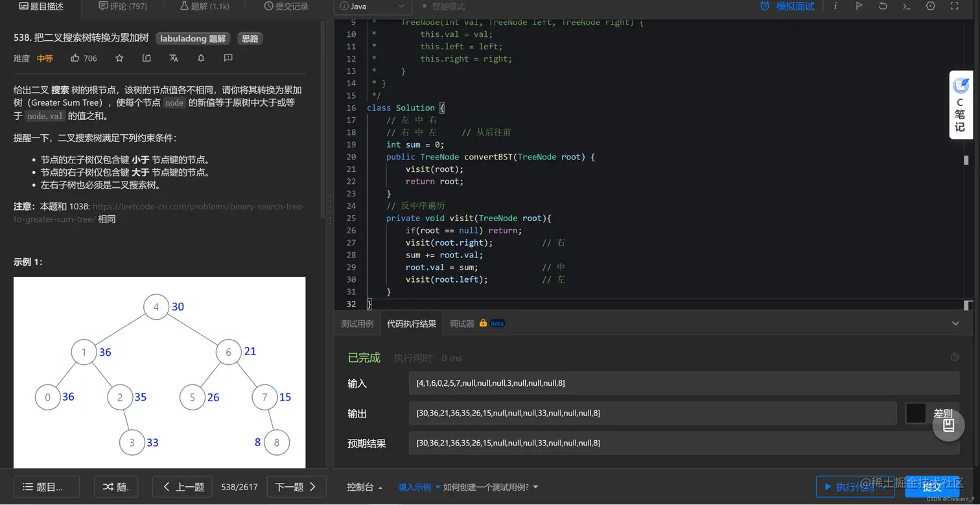Screen dimensions: 980x505
Task: Switch language with the translate icon
Action: [174, 58]
